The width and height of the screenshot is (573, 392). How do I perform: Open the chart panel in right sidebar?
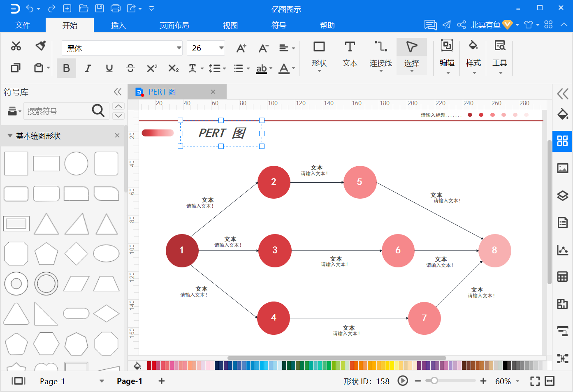point(562,250)
